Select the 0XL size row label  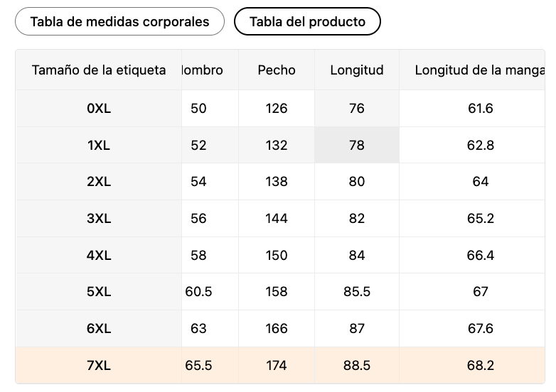(99, 109)
